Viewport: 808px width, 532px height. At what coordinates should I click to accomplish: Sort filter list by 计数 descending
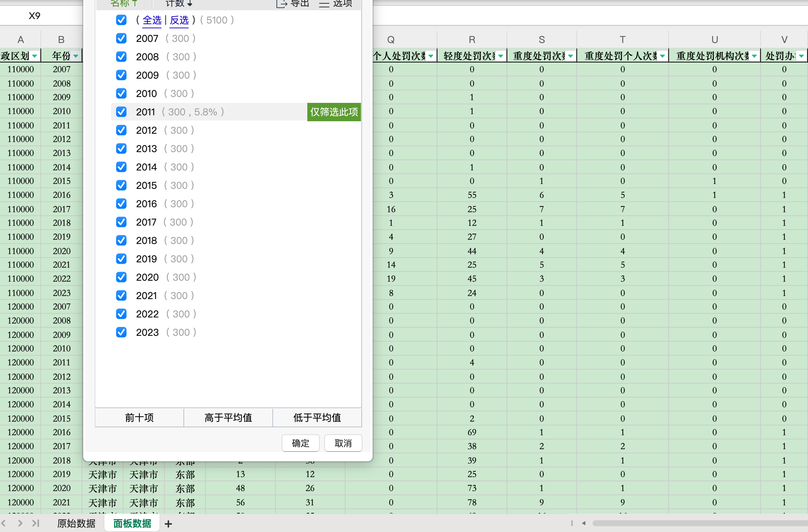pos(179,4)
